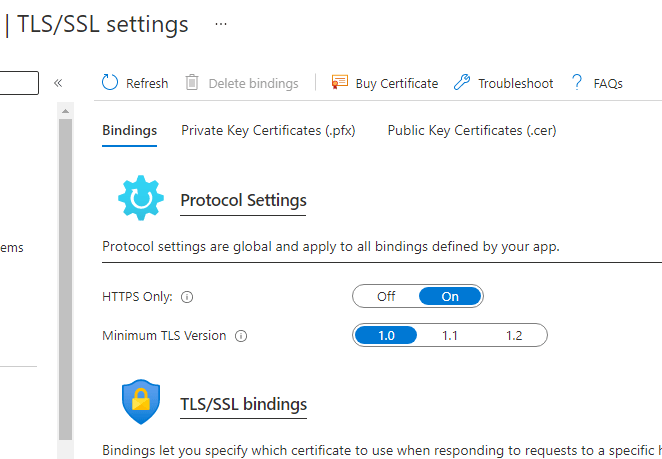Select minimum TLS version 1.2

pos(514,336)
